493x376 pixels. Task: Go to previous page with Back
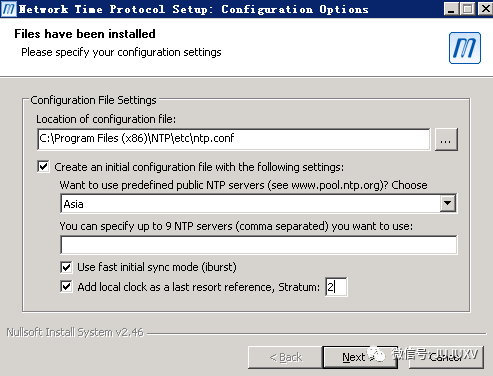pos(285,357)
